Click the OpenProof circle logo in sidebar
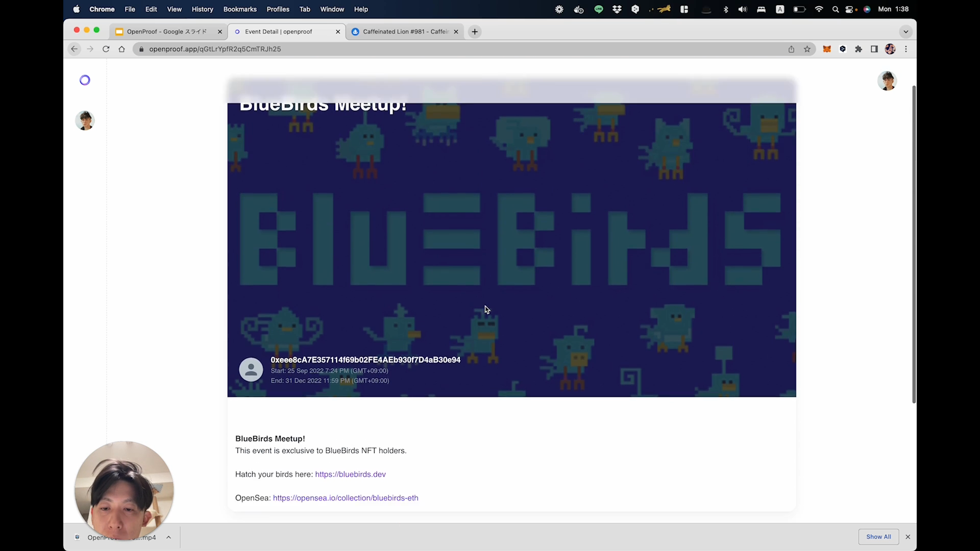This screenshot has width=980, height=551. pos(85,80)
